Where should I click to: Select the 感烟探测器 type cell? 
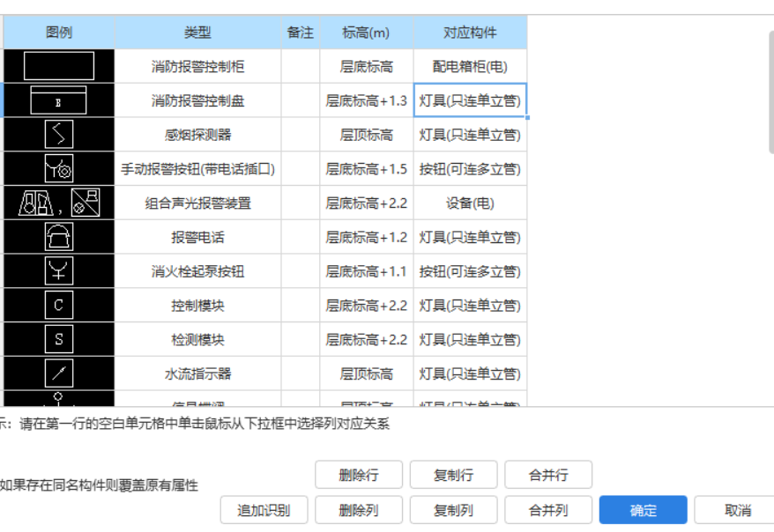198,134
